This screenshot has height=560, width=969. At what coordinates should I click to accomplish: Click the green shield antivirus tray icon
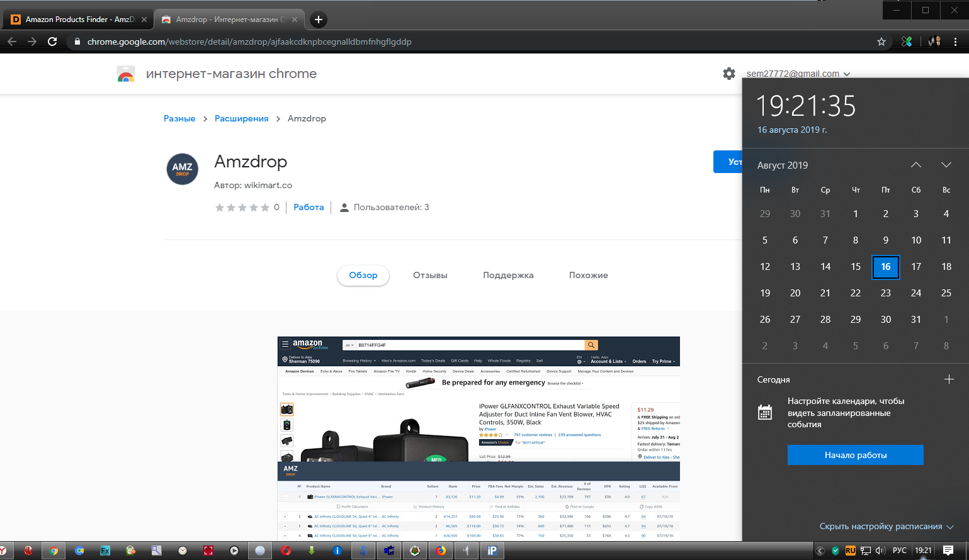836,551
